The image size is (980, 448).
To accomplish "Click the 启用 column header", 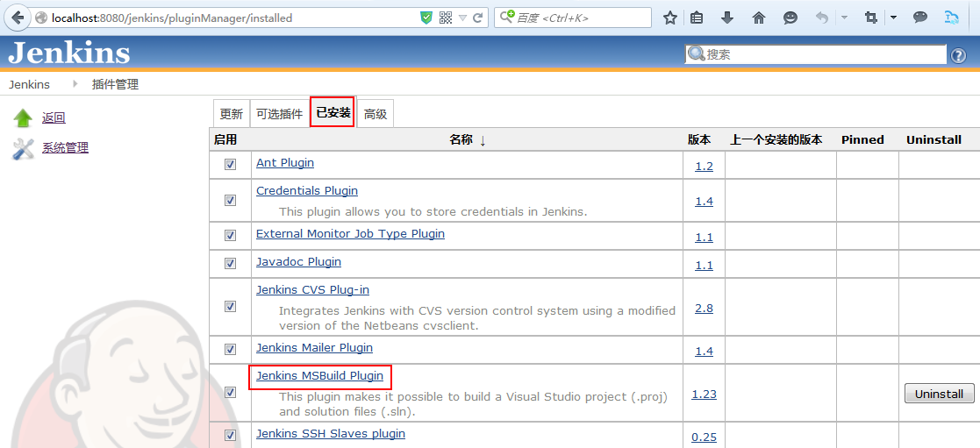I will (x=225, y=139).
